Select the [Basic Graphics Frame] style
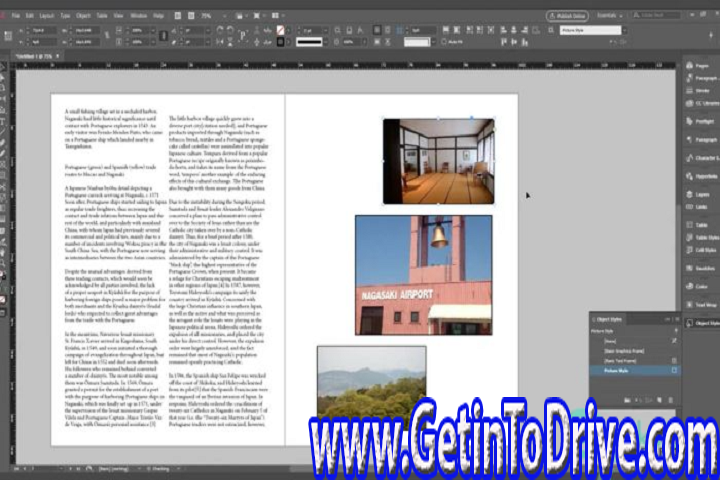This screenshot has width=720, height=480. point(634,351)
